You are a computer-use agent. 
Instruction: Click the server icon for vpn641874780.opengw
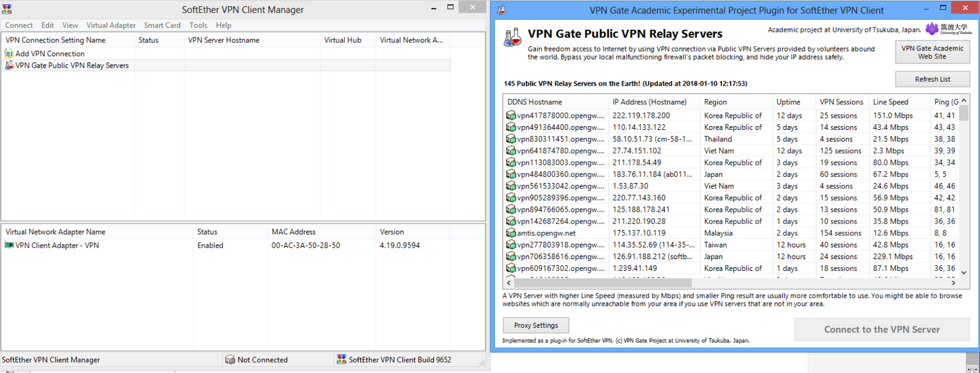510,150
